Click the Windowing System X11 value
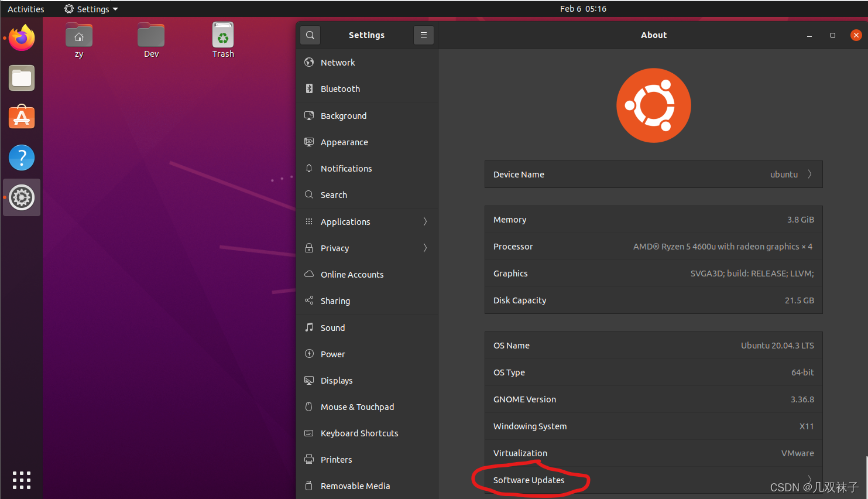This screenshot has height=499, width=868. click(807, 426)
